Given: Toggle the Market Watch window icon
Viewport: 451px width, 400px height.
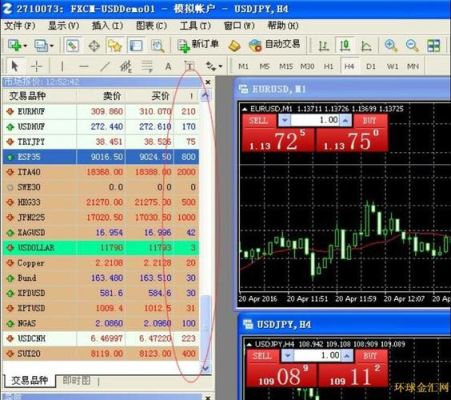Looking at the screenshot, I should coord(72,46).
